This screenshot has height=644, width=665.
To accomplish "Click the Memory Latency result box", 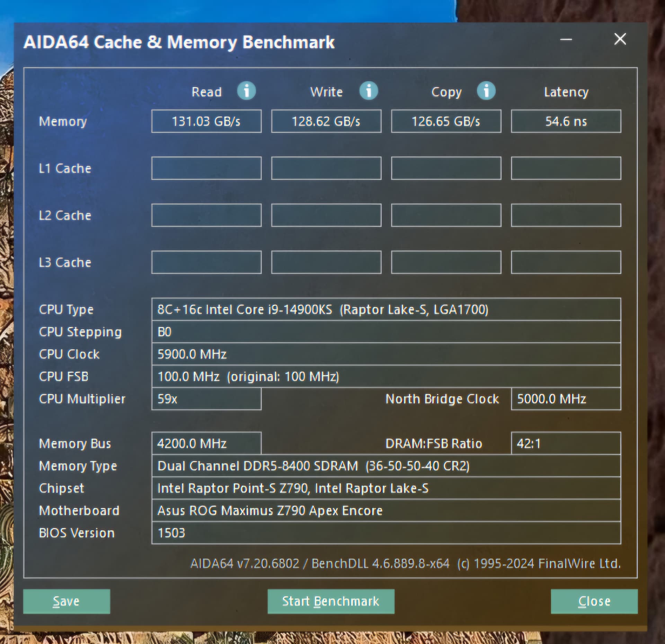I will [x=566, y=121].
